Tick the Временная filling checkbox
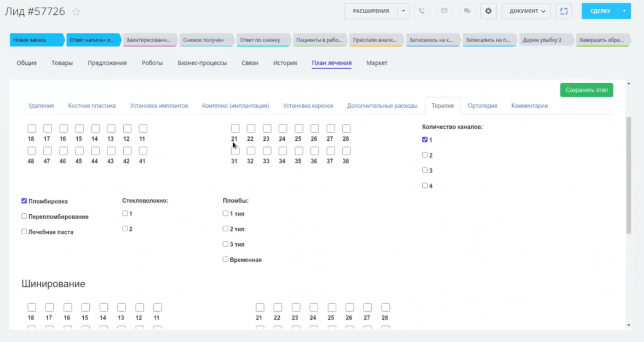The image size is (644, 342). click(226, 259)
